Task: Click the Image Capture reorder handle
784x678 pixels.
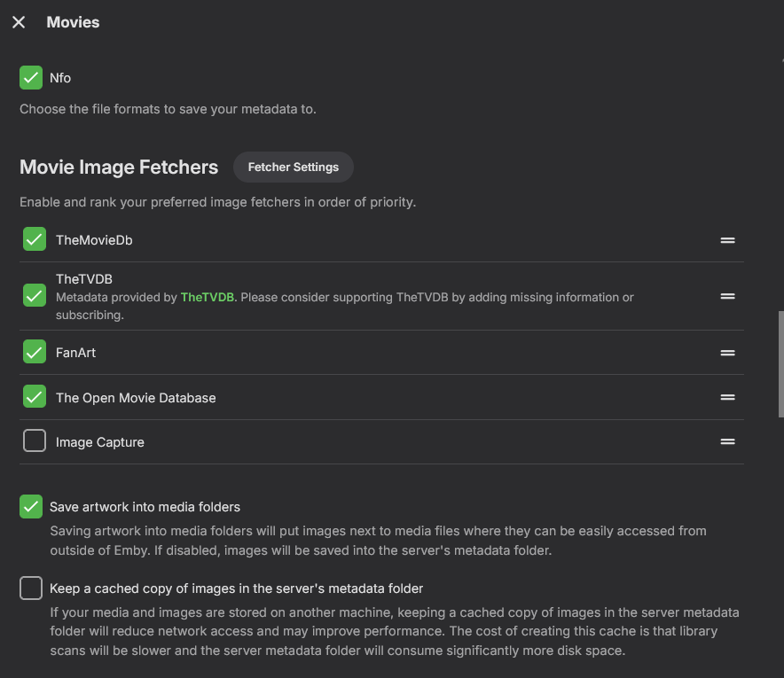Action: 727,441
